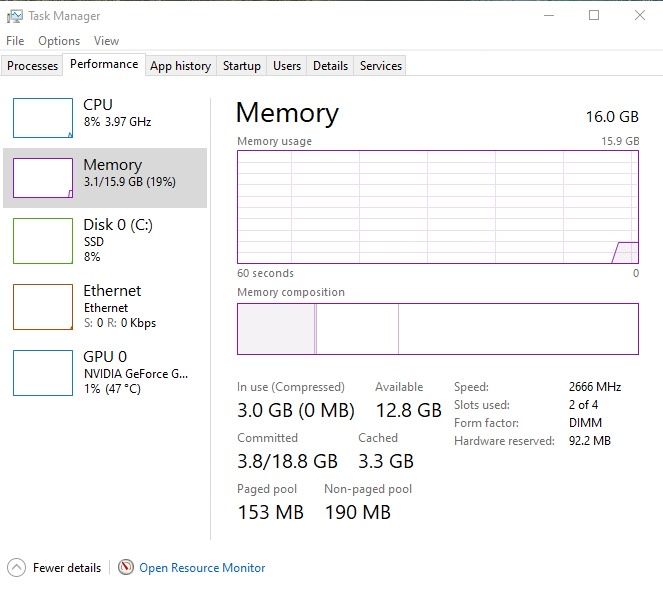Click the Resource Monitor icon
The width and height of the screenshot is (663, 592).
pyautogui.click(x=126, y=567)
